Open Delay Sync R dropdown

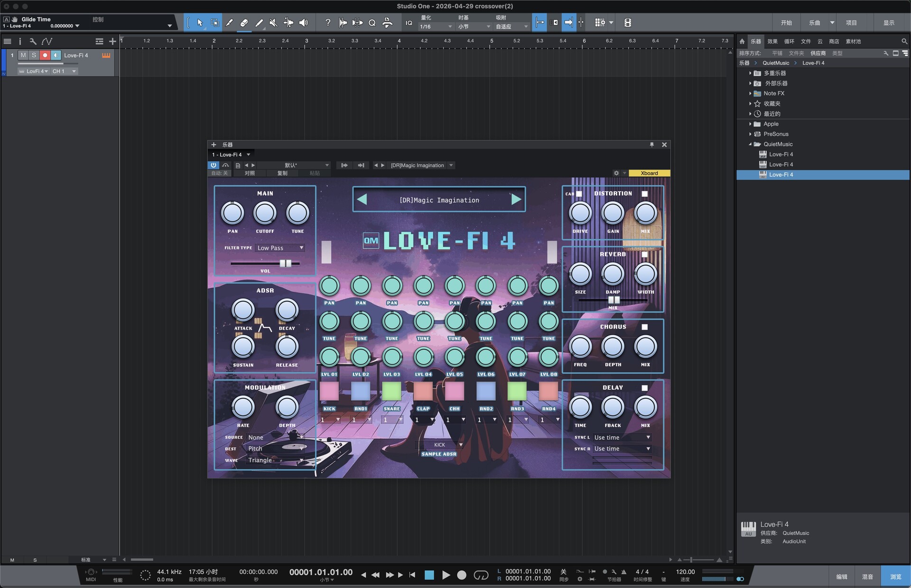pos(622,449)
